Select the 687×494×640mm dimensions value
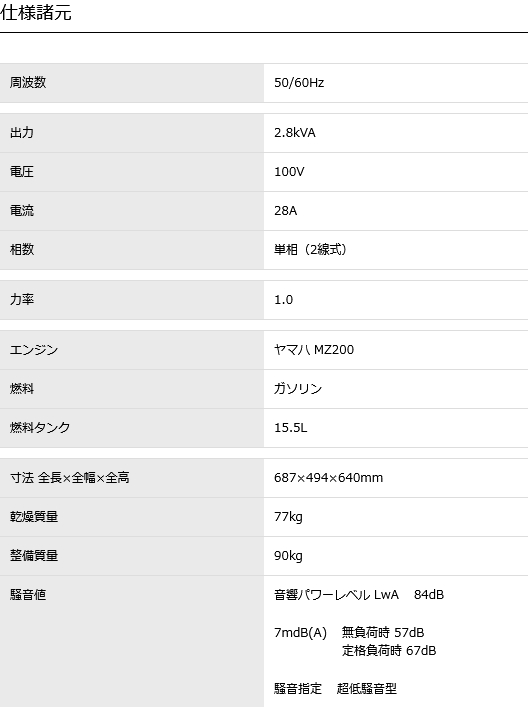 (328, 477)
